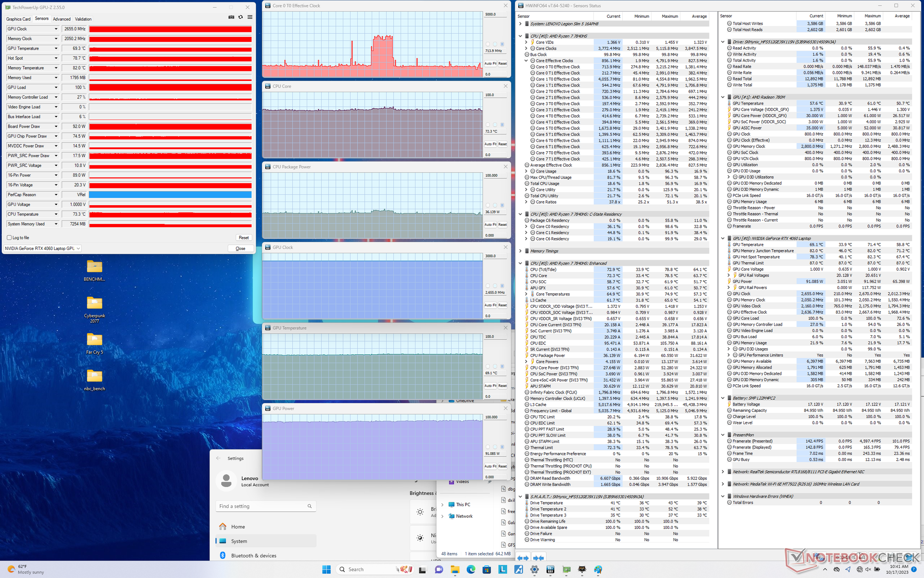The image size is (924, 578).
Task: Select This PC in File Explorer tree
Action: 463,504
